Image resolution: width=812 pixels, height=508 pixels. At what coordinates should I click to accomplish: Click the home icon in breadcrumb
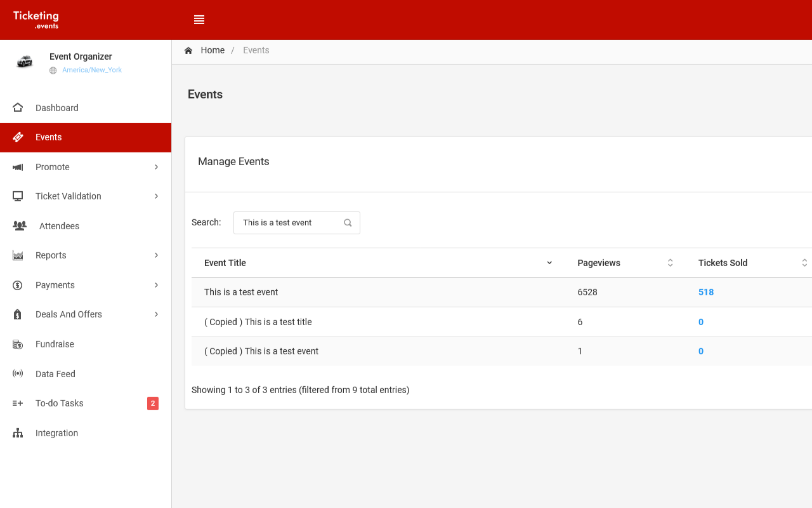188,50
